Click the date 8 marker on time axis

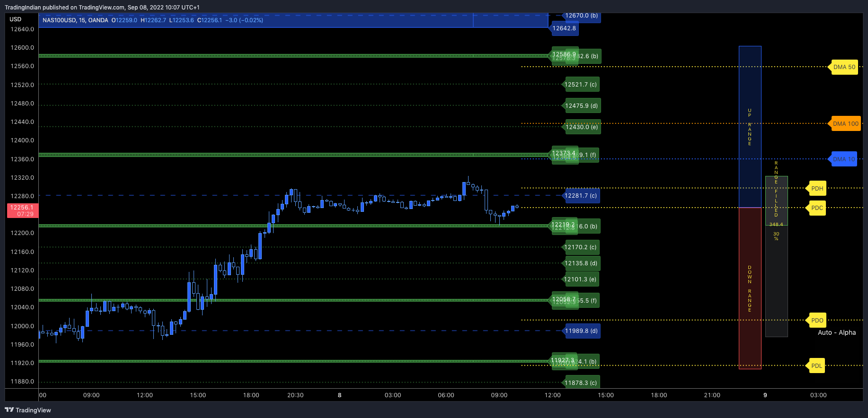339,395
